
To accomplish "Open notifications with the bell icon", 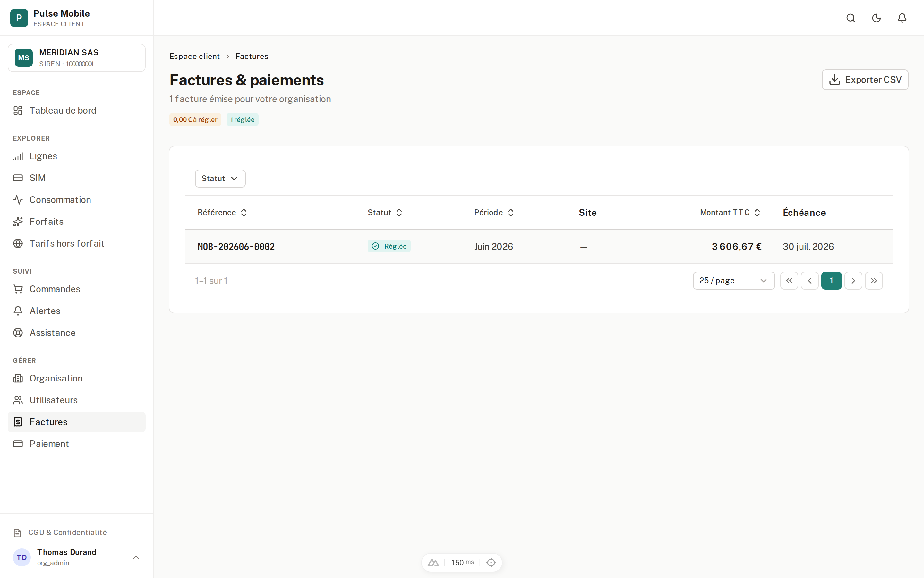I will coord(902,18).
